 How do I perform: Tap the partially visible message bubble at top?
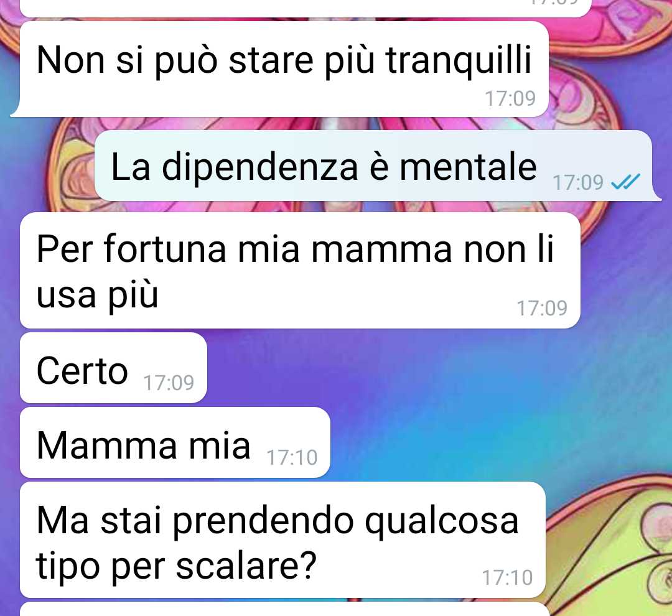coord(306,7)
